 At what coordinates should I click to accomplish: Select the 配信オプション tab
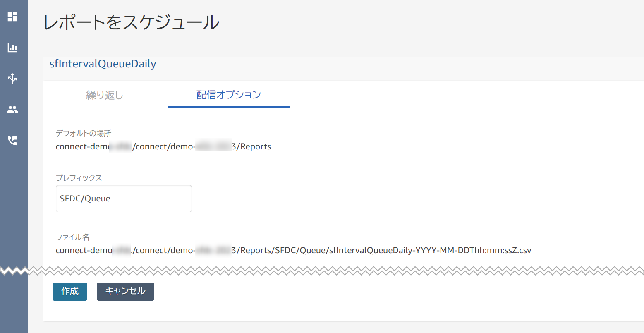[x=229, y=95]
